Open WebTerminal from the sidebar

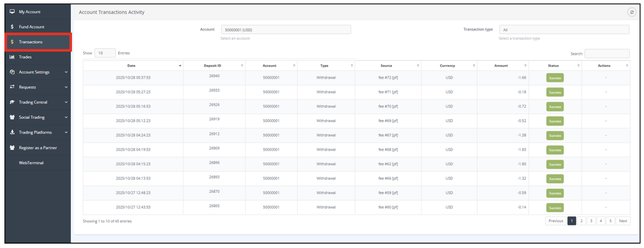31,163
